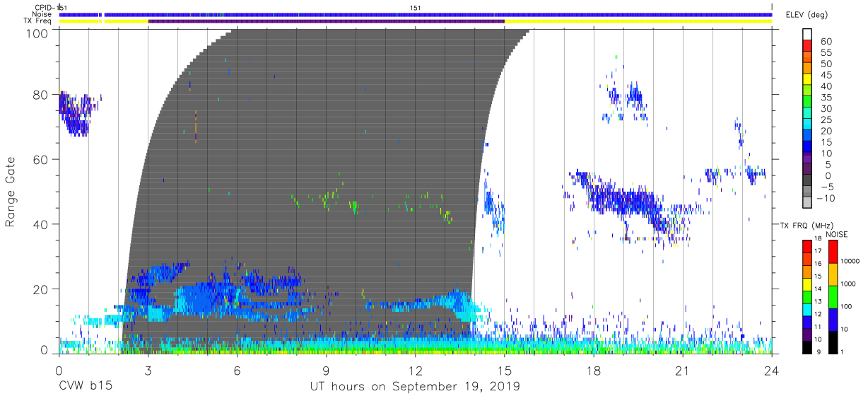The height and width of the screenshot is (401, 868).
Task: Click the '45' label on ELEV colorbar
Action: (x=826, y=75)
